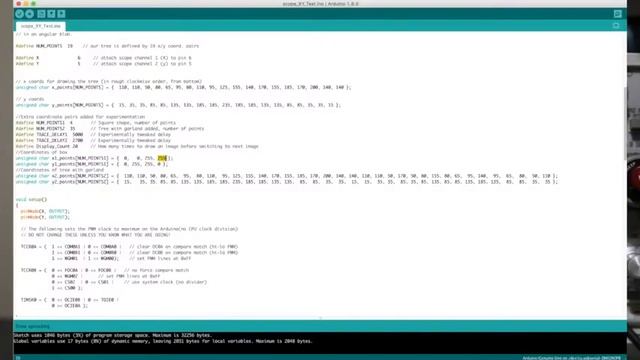Screen dimensions: 640x360
Task: Click the board and port info in status bar
Action: [x=571, y=358]
